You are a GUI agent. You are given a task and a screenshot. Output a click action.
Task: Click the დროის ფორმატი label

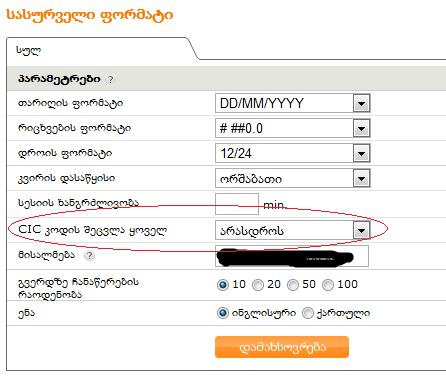[65, 153]
